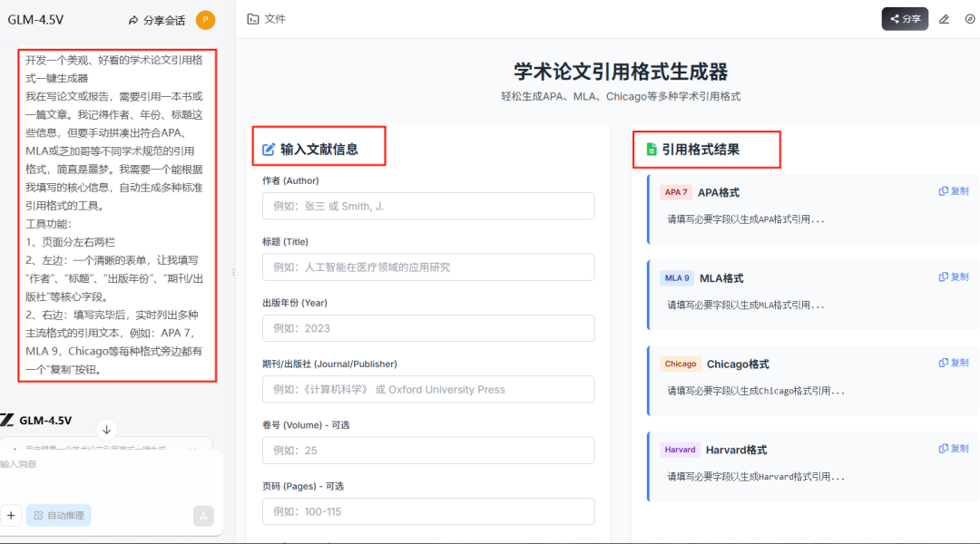Click the page title 学术论文引用格式生成器
Image resolution: width=980 pixels, height=544 pixels.
[x=621, y=72]
